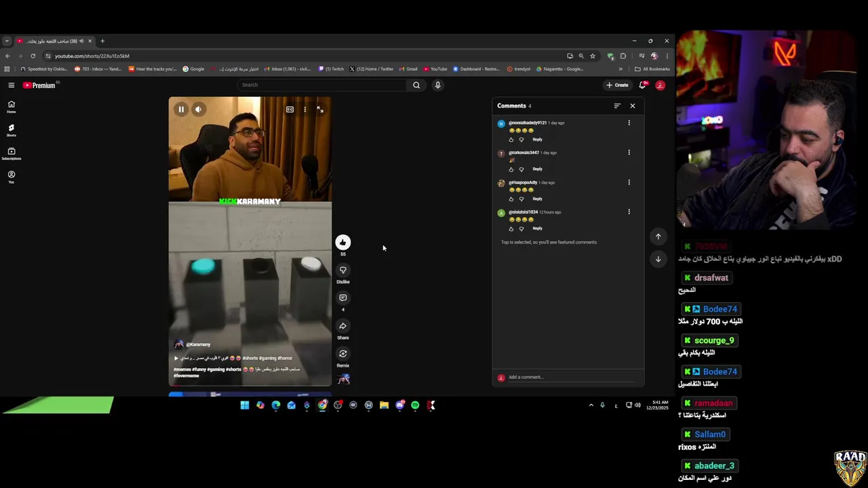The height and width of the screenshot is (488, 868).
Task: Open You in YouTube sidebar
Action: point(11,177)
